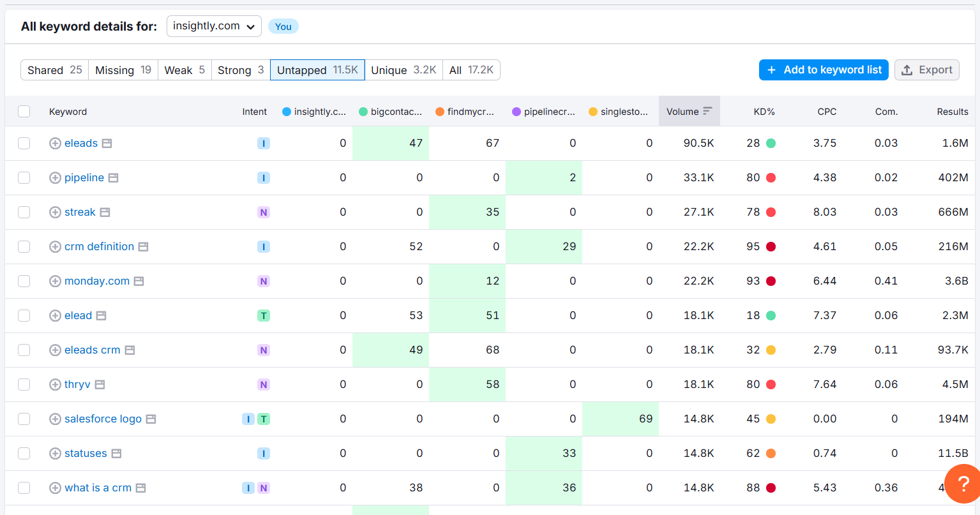This screenshot has height=515, width=980.
Task: Click the thryv keyword link
Action: tap(77, 385)
